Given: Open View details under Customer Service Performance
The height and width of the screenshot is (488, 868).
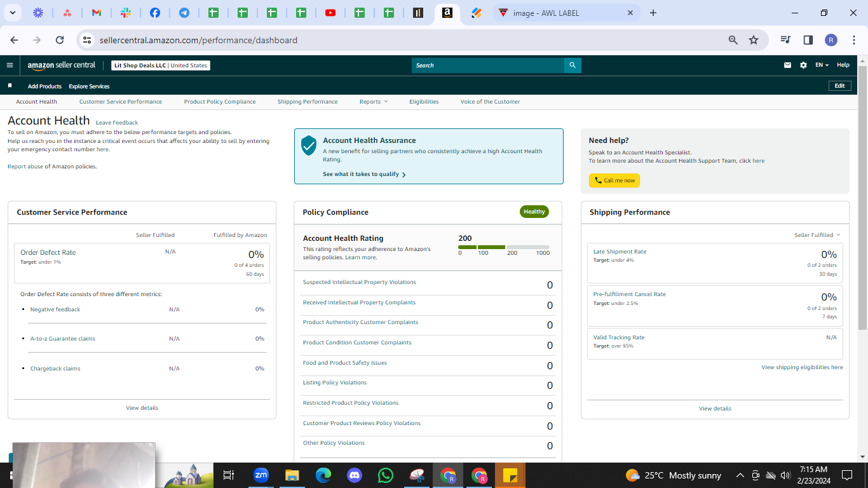Looking at the screenshot, I should tap(142, 408).
